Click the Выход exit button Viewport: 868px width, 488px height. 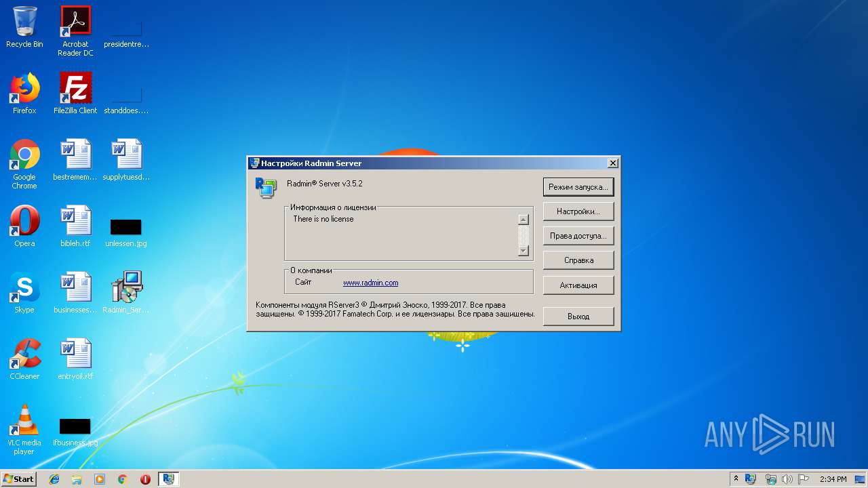coord(578,317)
